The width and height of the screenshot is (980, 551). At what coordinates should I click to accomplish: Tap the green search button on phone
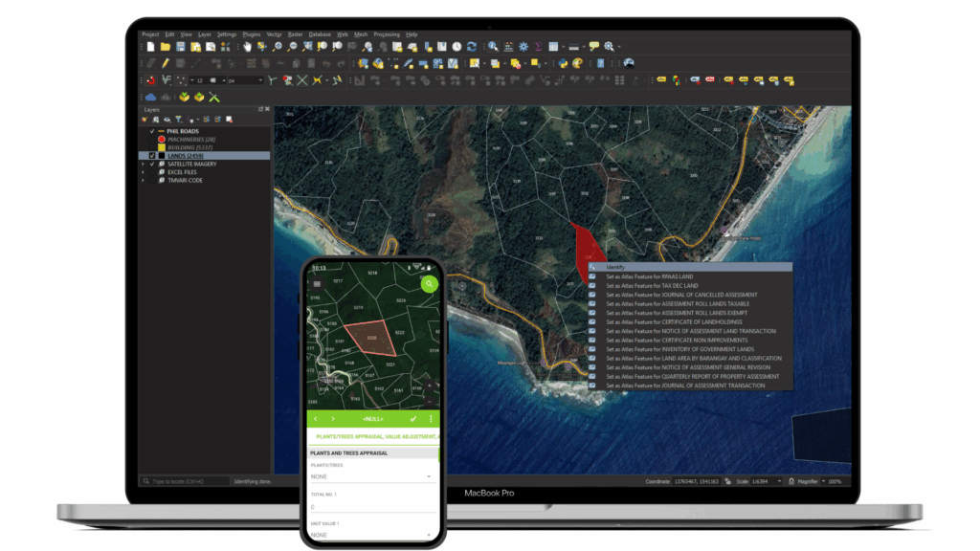pyautogui.click(x=430, y=283)
